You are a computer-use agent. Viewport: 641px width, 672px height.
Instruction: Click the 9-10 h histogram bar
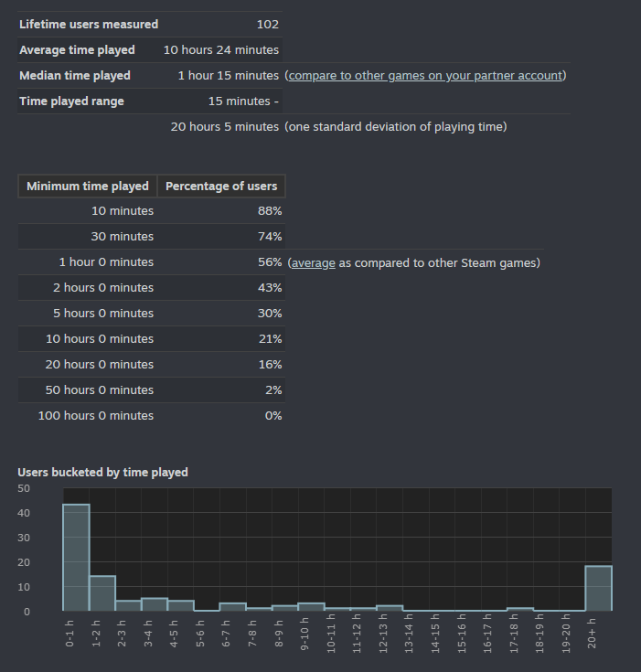coord(311,607)
